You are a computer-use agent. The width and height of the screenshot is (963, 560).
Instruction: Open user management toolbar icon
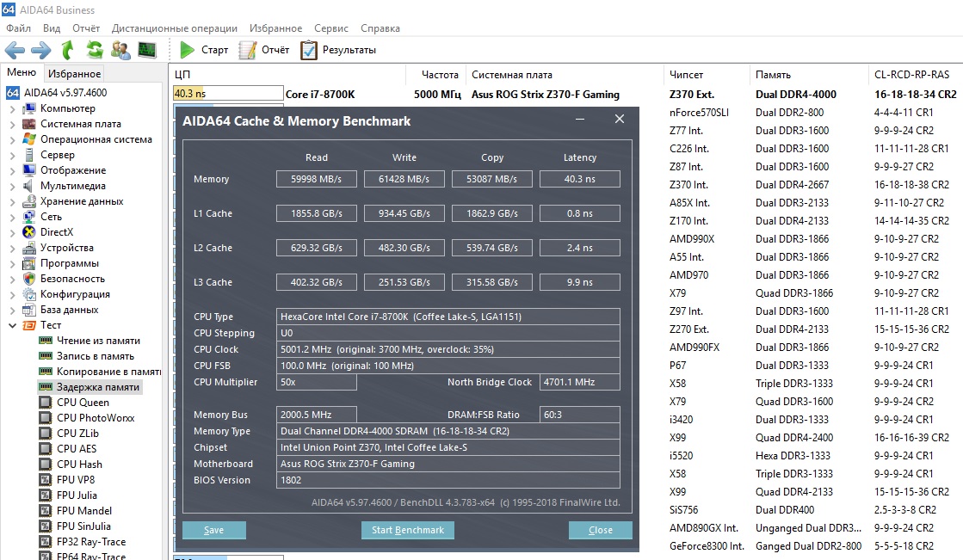tap(120, 50)
